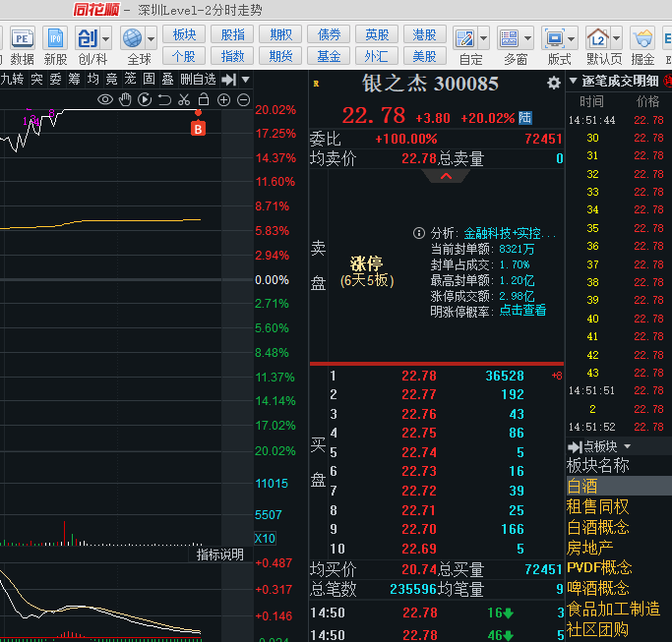Image resolution: width=672 pixels, height=642 pixels.
Task: Collapse the 逐笔成交明细 panel triangle
Action: tap(573, 81)
